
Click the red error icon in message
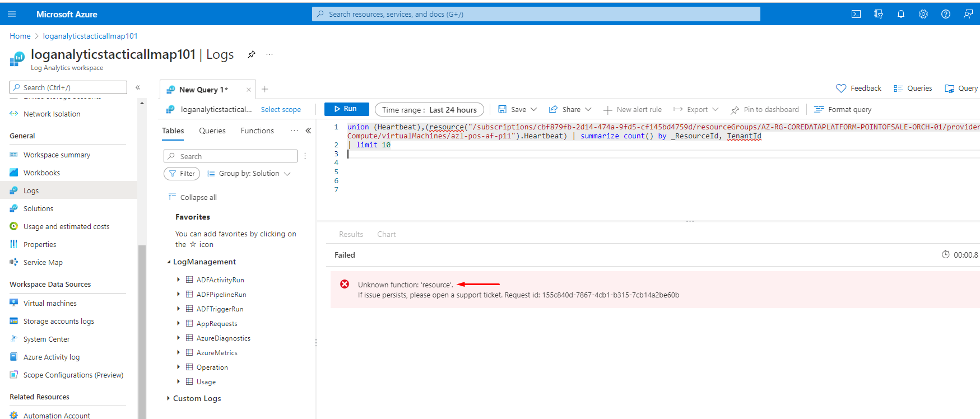(x=345, y=284)
